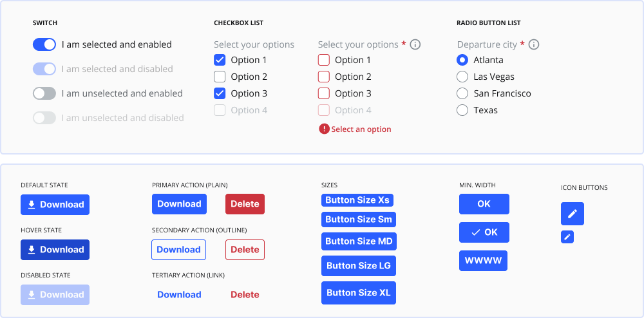Click hover state dark blue Download button
This screenshot has height=318, width=644.
coord(55,250)
